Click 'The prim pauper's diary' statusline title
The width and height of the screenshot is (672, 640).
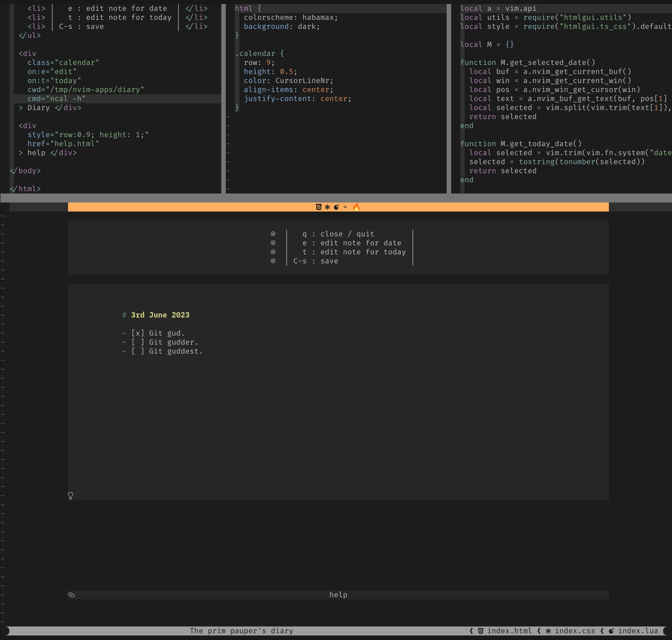[242, 631]
